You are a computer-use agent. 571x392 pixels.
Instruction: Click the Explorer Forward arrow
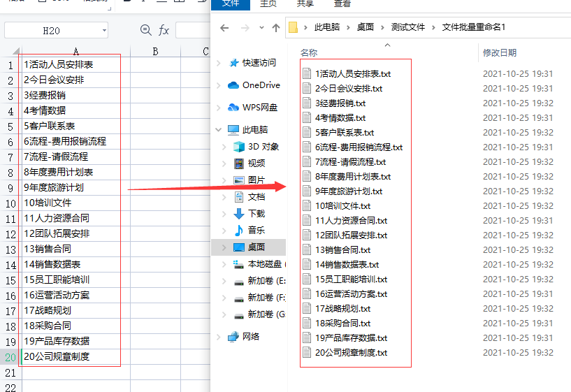(x=245, y=28)
